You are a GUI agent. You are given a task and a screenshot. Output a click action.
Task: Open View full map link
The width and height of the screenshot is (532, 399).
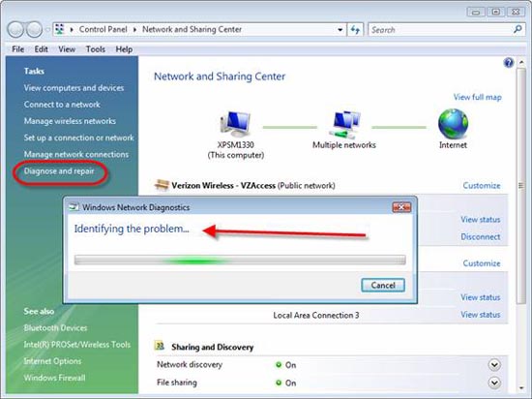(x=477, y=97)
